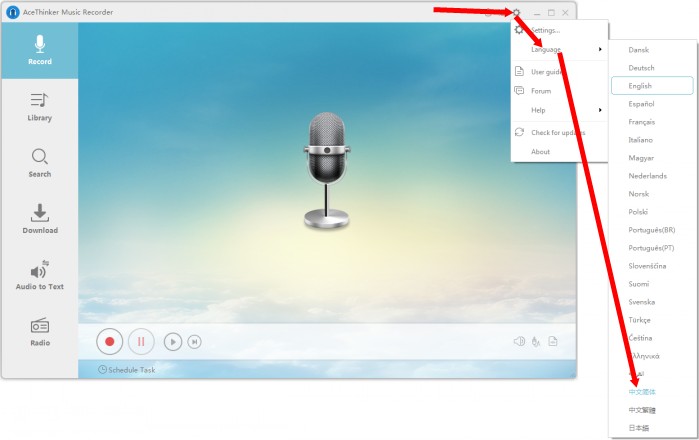
Task: Open the Audio to Text tool
Action: (40, 276)
